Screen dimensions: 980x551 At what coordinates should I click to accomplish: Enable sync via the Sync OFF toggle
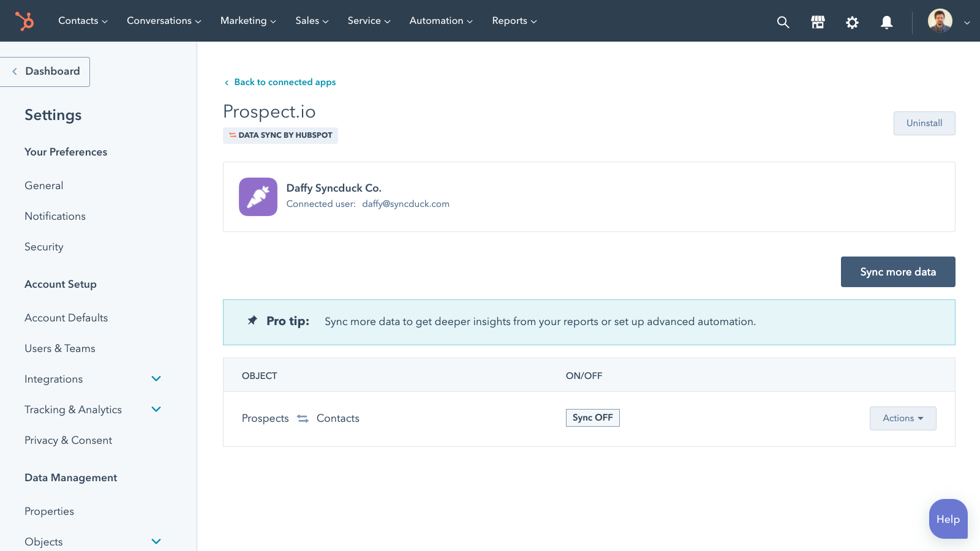pos(592,418)
